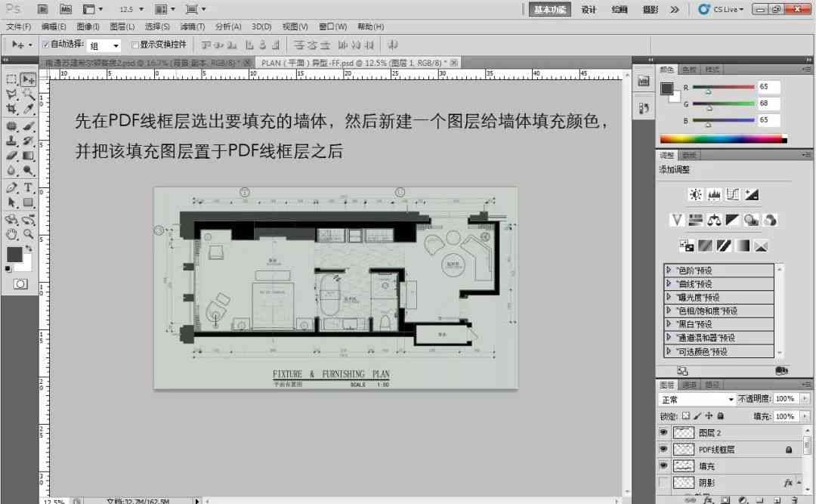Screen dimensions: 816x504
Task: Add Vibrance adjustment
Action: pyautogui.click(x=676, y=220)
